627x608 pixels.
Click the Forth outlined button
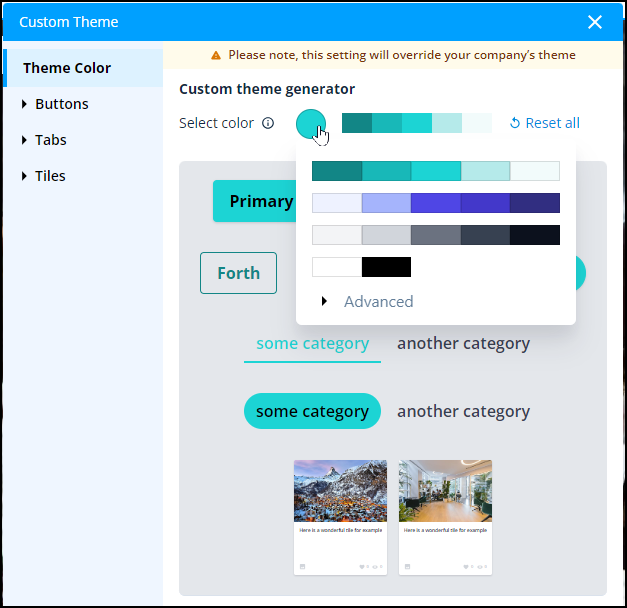point(238,273)
